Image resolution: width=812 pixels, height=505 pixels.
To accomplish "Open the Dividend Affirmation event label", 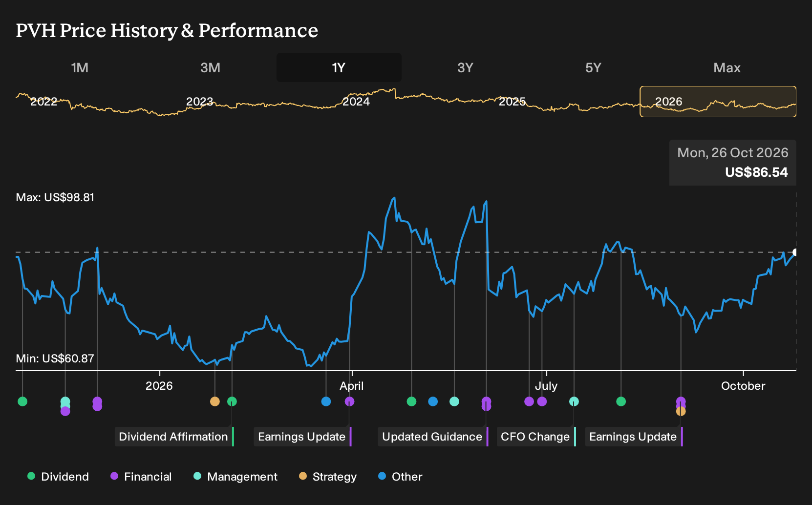I will click(x=174, y=437).
